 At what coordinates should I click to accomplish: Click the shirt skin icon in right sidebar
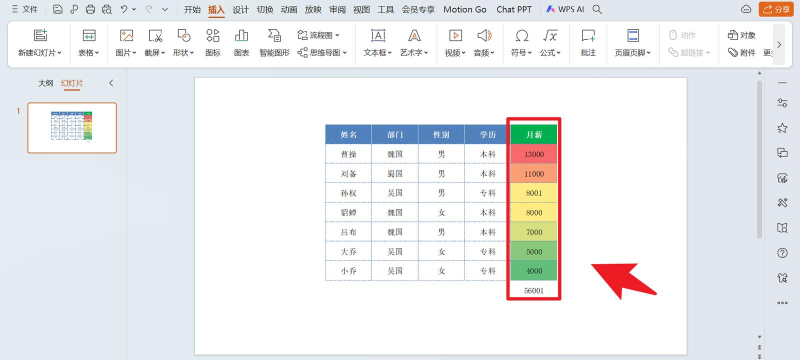782,277
